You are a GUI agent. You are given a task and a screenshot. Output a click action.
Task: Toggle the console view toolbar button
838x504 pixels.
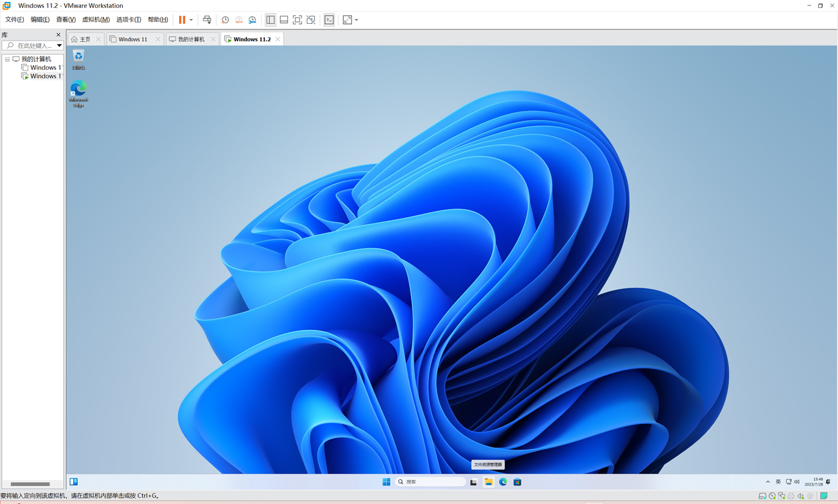pyautogui.click(x=329, y=20)
